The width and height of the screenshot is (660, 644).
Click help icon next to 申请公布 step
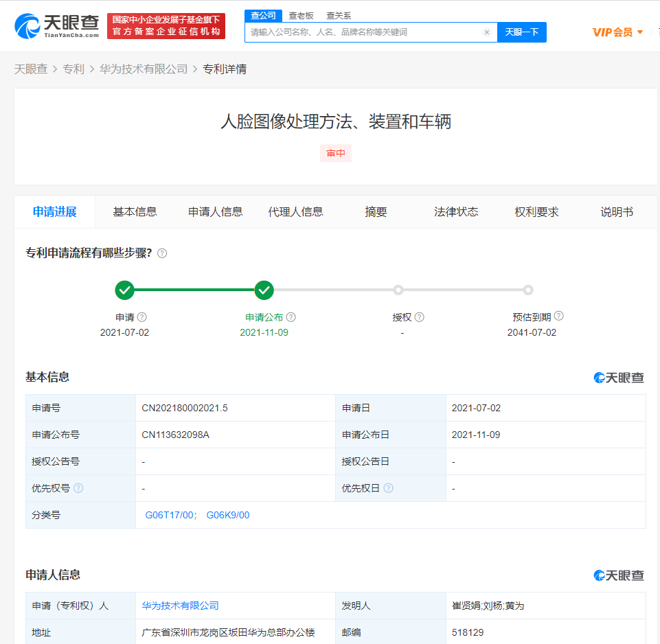[x=291, y=317]
